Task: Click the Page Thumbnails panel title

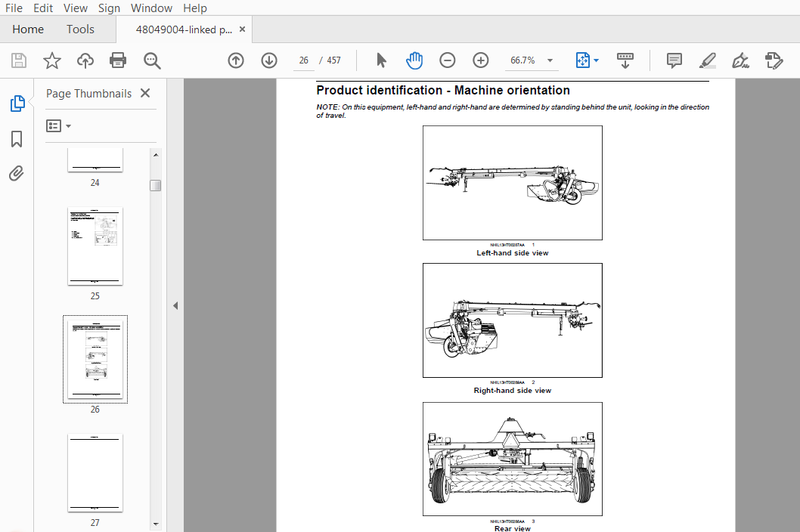Action: click(x=88, y=94)
